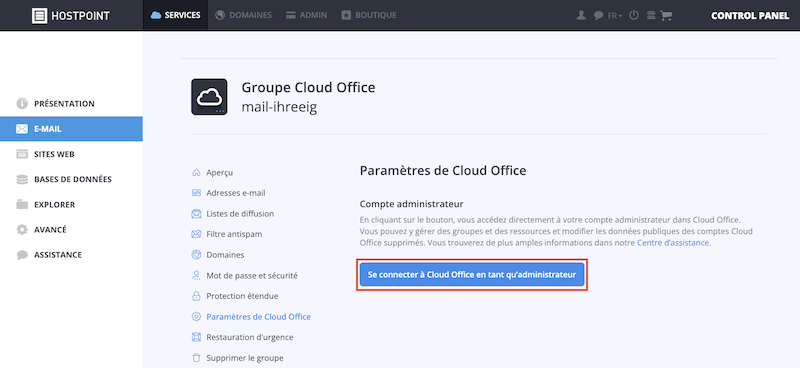The height and width of the screenshot is (368, 800).
Task: Click the power logout icon
Action: (634, 15)
